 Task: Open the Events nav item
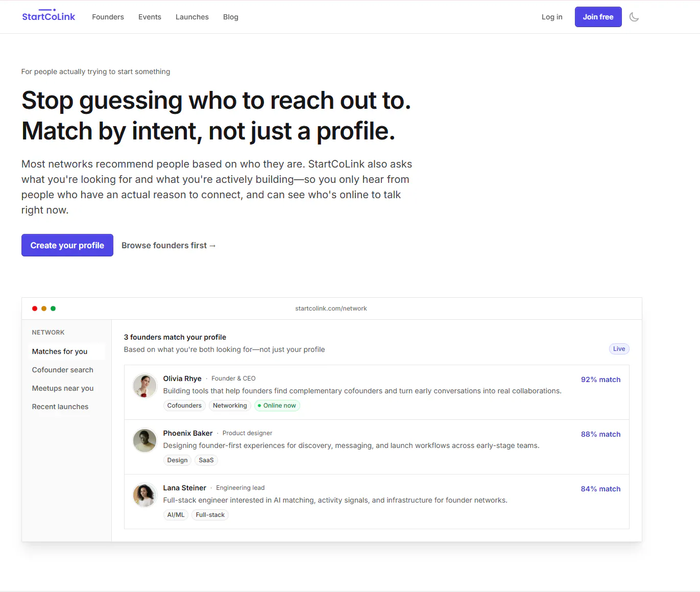tap(150, 17)
